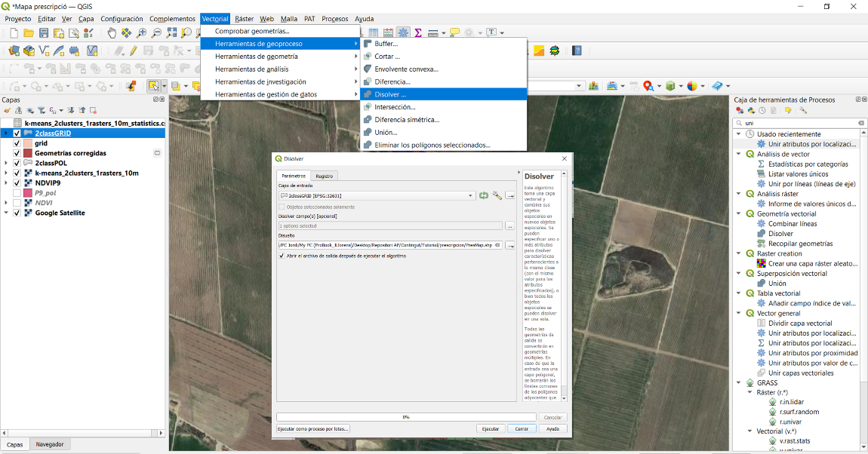Viewport: 868px width, 454px height.
Task: Click the toolbox search field containing uni
Action: [x=800, y=123]
